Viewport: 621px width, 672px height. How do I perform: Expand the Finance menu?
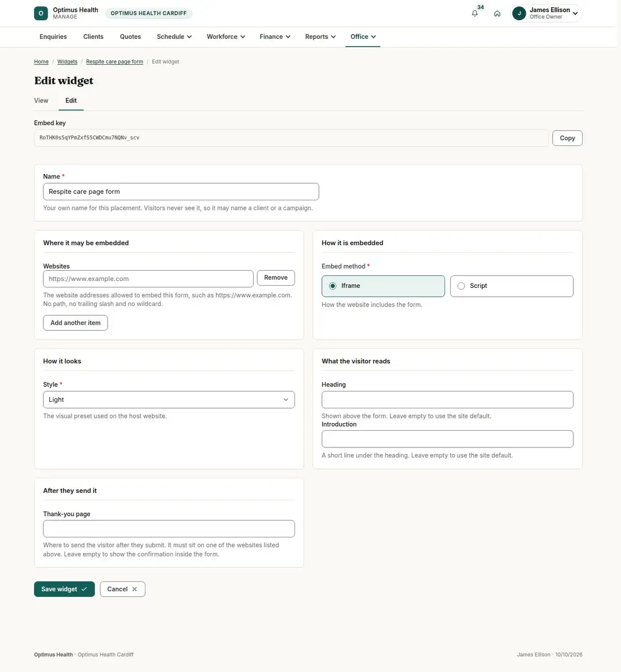pyautogui.click(x=275, y=37)
